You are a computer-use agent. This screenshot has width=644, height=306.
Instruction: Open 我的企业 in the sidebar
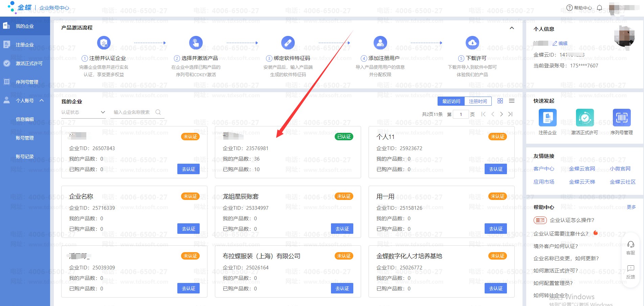[x=25, y=26]
